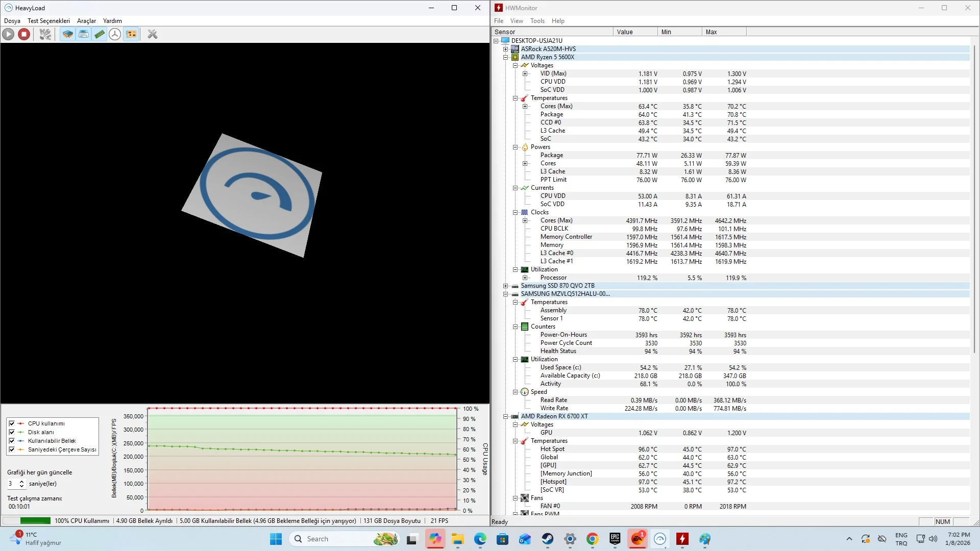Open the Test Seçenekleri menu

point(48,21)
